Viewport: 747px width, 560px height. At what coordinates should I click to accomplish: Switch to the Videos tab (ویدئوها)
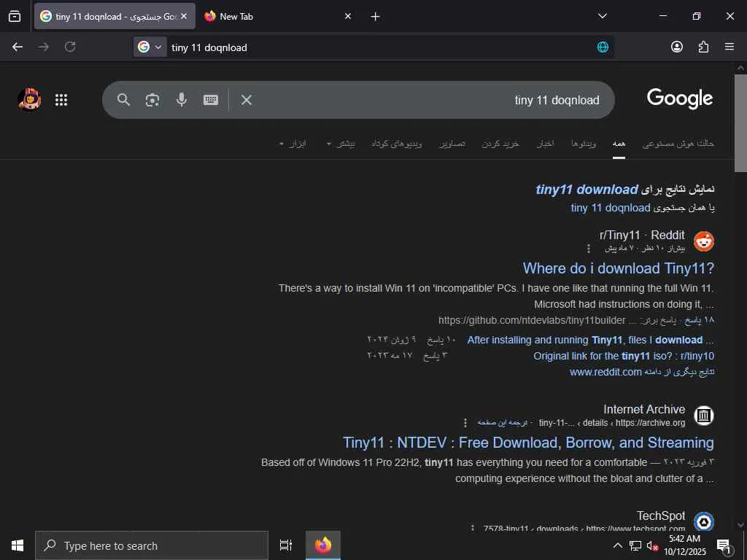pos(584,144)
